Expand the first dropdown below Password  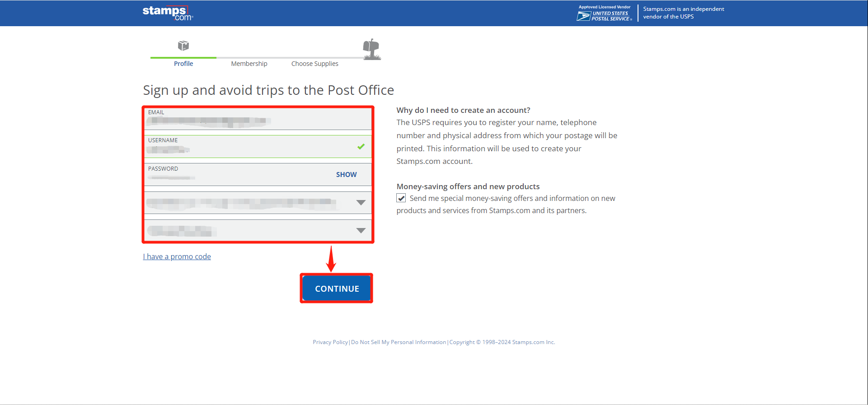point(361,203)
